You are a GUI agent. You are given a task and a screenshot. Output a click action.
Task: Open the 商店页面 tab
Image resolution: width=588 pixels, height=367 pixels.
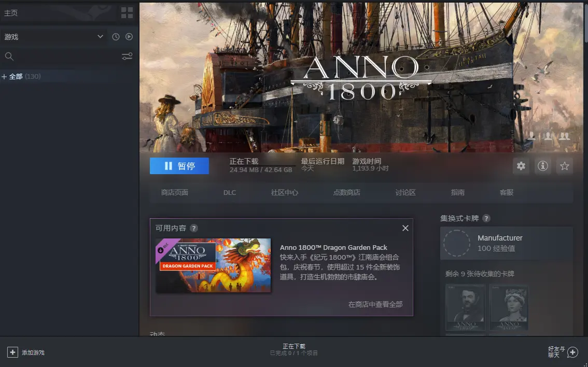[x=174, y=192]
